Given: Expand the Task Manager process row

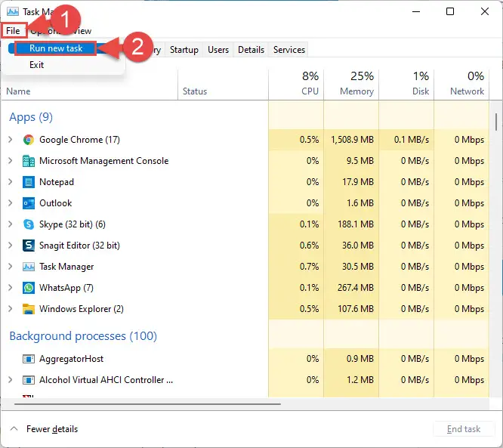Looking at the screenshot, I should click(11, 267).
